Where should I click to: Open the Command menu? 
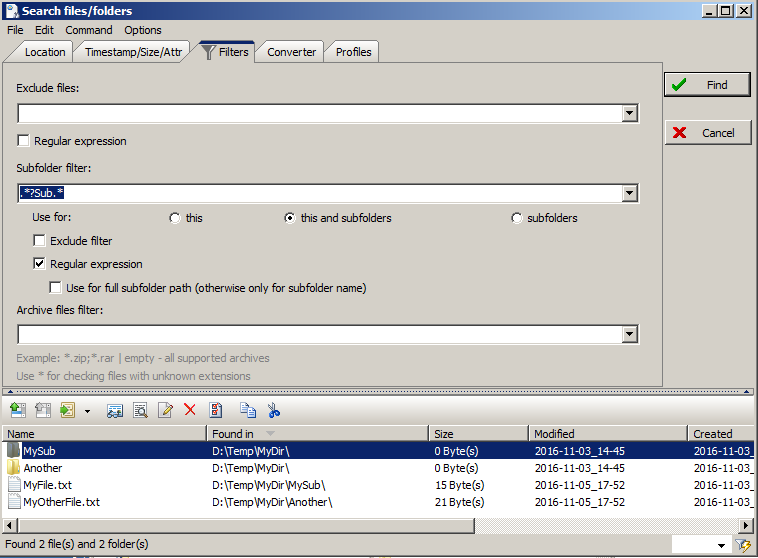click(x=89, y=30)
